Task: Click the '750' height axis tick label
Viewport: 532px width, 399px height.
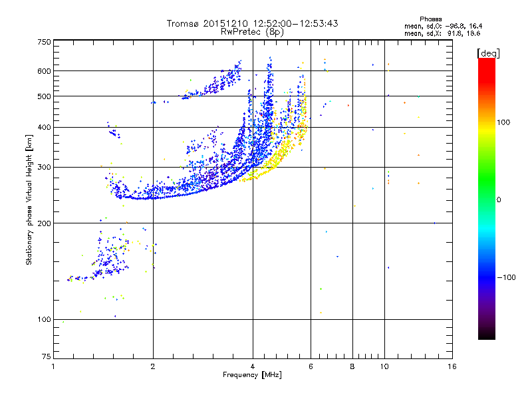Action: (45, 42)
